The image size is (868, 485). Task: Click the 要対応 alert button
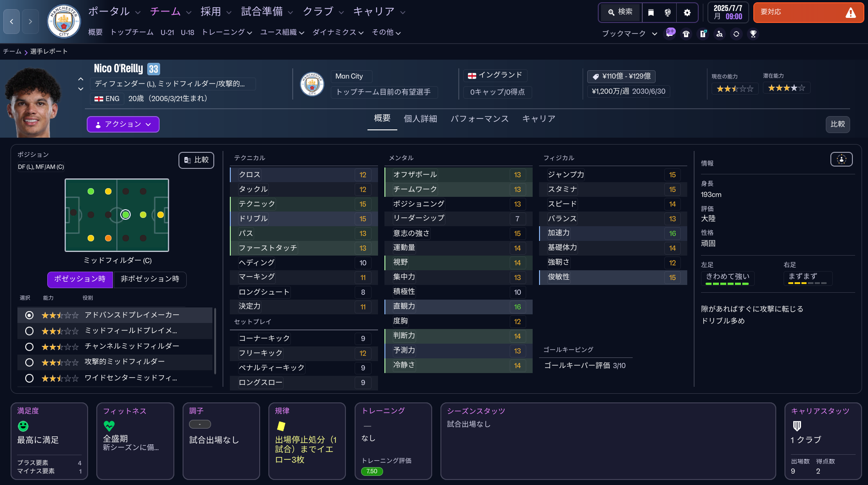click(x=808, y=12)
